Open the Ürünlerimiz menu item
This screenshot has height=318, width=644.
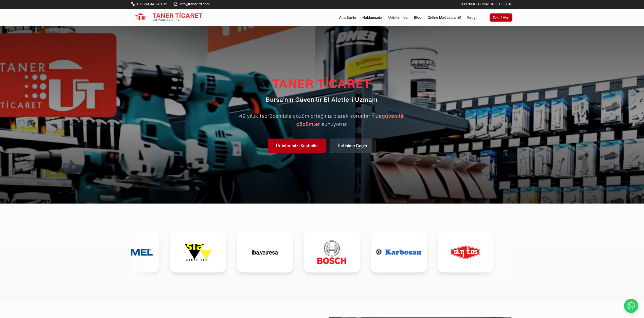tap(398, 18)
